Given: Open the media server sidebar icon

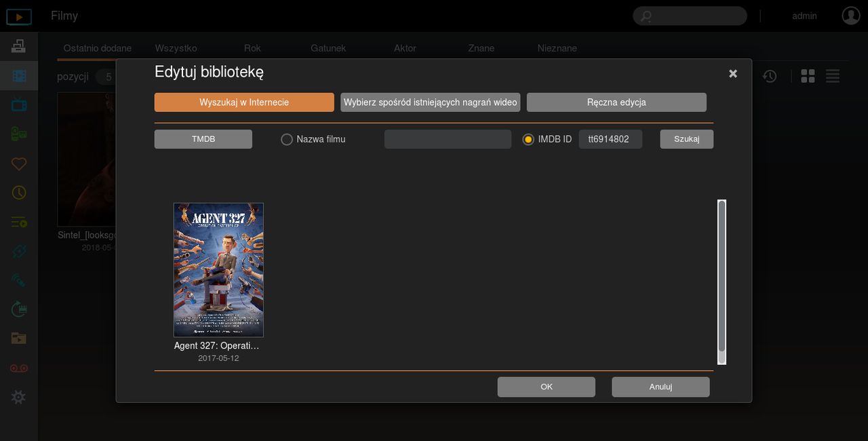Looking at the screenshot, I should [x=19, y=46].
